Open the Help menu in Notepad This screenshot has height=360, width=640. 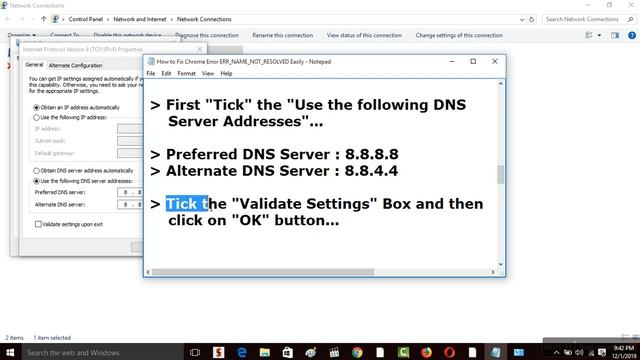(226, 73)
